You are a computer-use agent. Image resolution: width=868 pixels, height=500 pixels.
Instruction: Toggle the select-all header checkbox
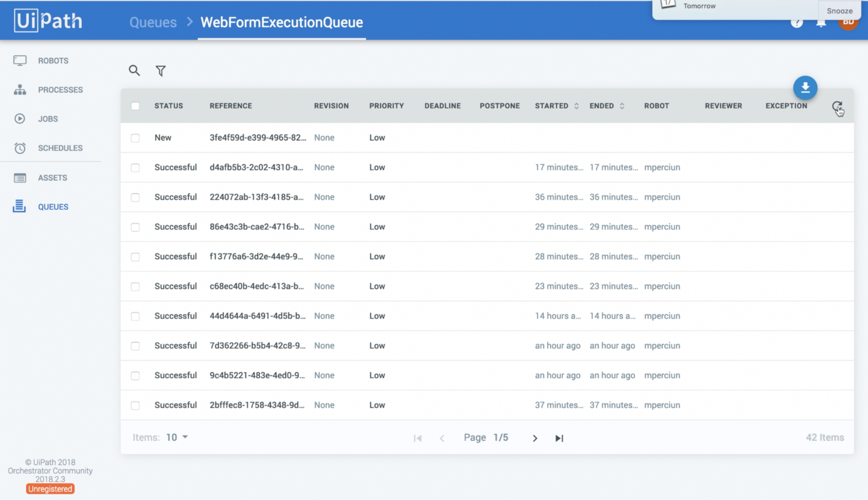(x=135, y=106)
